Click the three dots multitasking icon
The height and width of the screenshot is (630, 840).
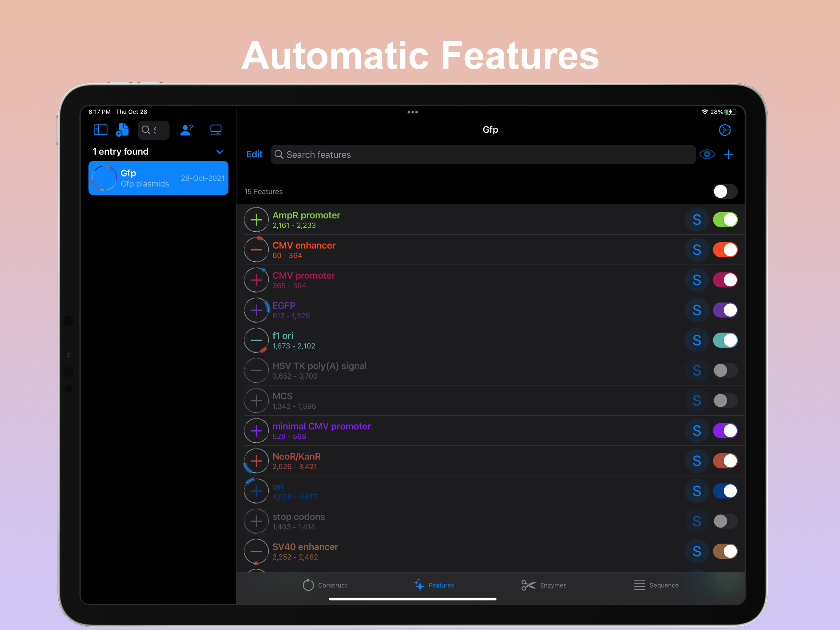tap(412, 112)
